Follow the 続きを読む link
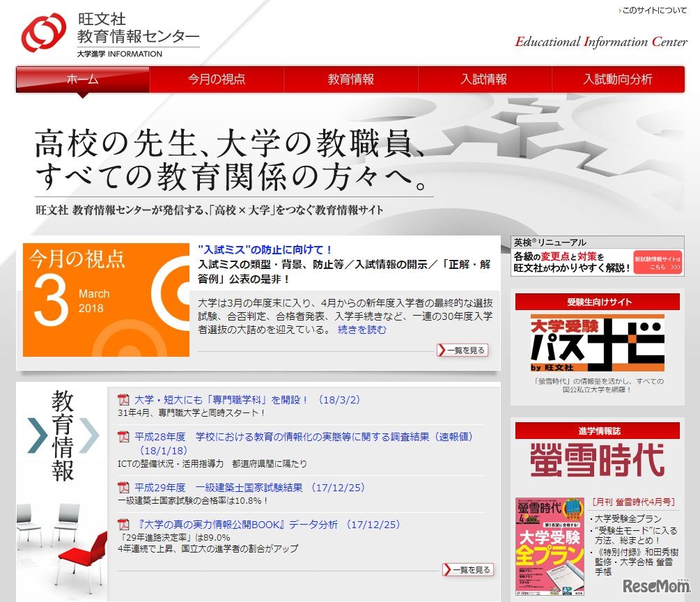700x602 pixels. pyautogui.click(x=362, y=330)
